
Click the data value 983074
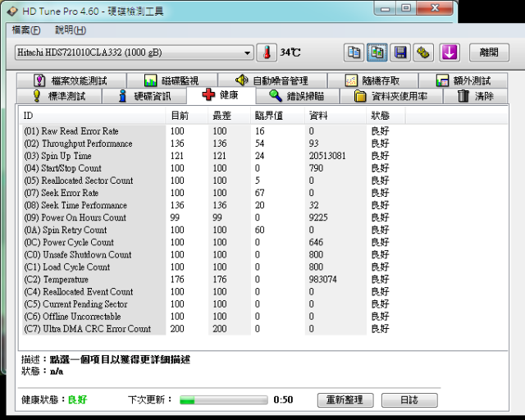click(x=322, y=280)
